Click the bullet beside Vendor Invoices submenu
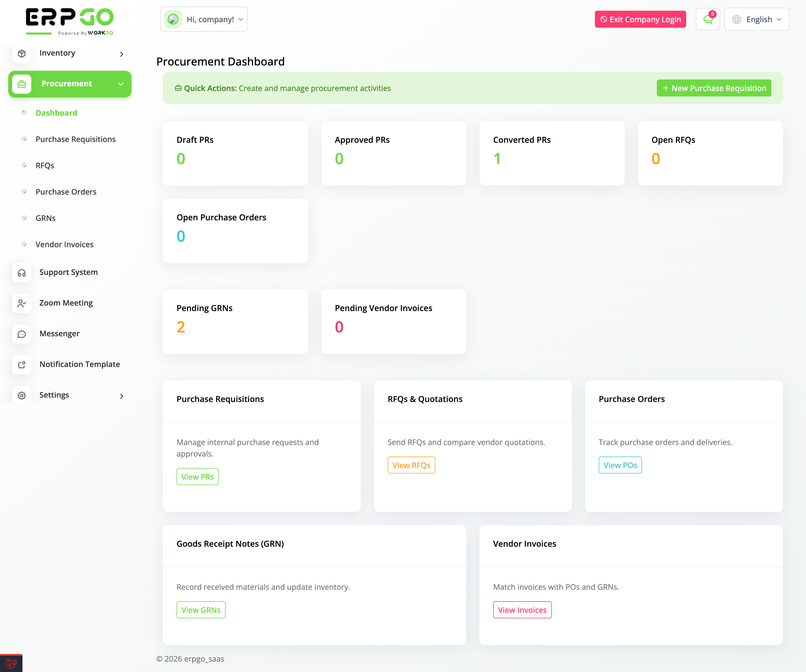806x672 pixels. coord(24,244)
